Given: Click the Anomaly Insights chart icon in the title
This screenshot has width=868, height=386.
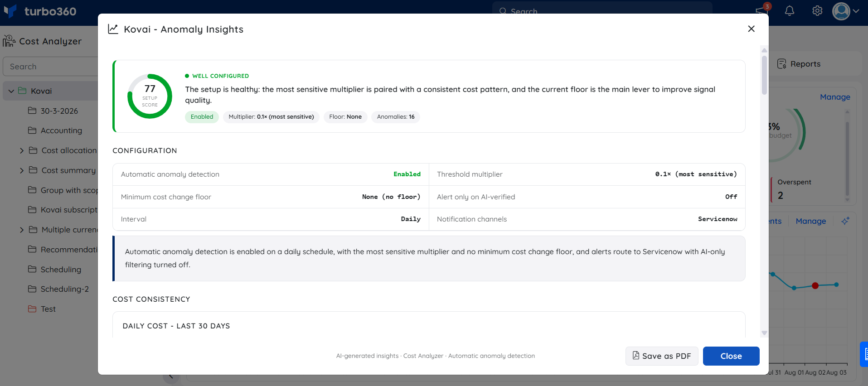Looking at the screenshot, I should [x=113, y=29].
